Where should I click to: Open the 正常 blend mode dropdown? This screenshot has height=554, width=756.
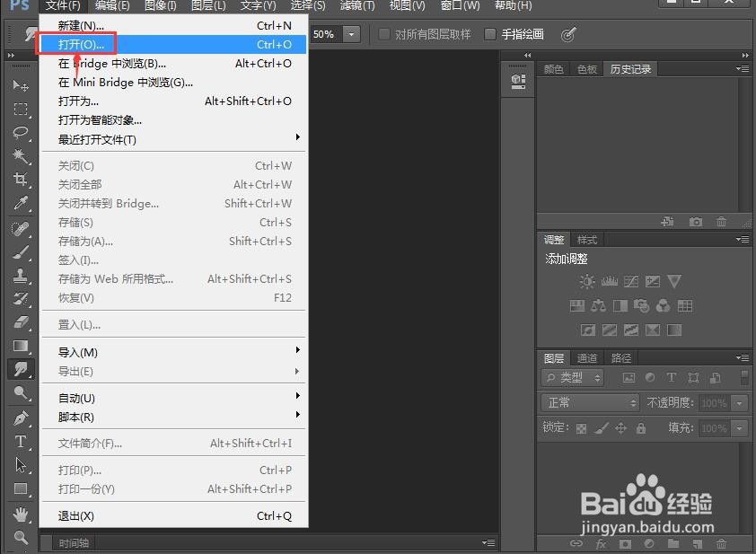tap(588, 402)
